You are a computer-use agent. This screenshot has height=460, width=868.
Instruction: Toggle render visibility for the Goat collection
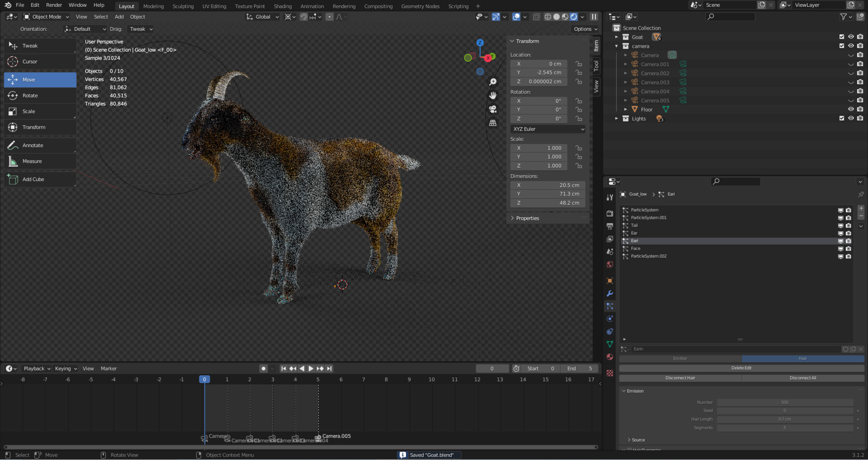[860, 37]
